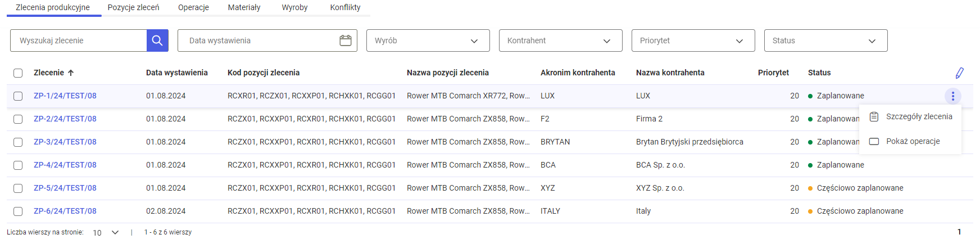Viewport: 980px width, 239px height.
Task: Click the magnifier search button
Action: 157,40
